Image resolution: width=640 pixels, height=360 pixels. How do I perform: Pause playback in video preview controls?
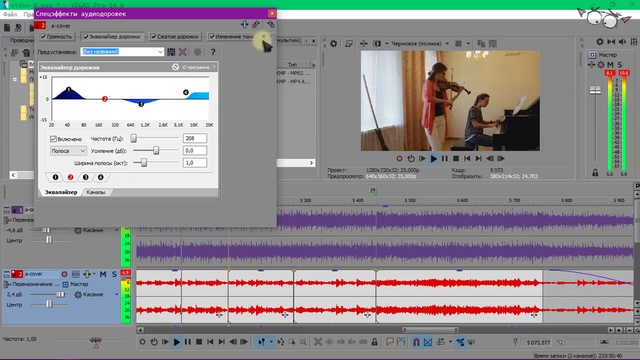click(444, 158)
